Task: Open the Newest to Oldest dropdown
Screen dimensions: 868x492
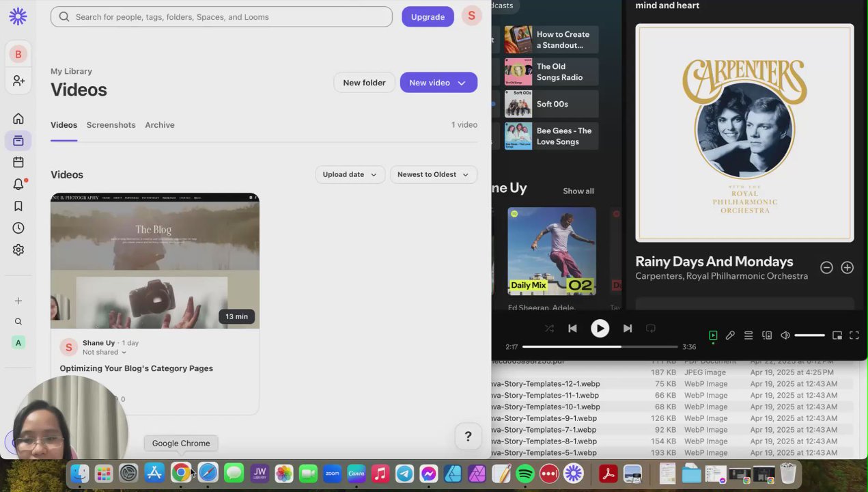Action: (x=434, y=174)
